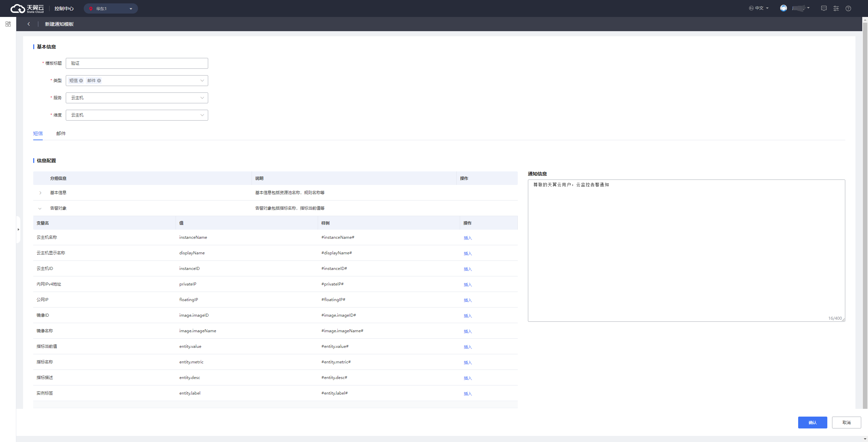Viewport: 868px width, 442px height.
Task: Open the help question-mark icon
Action: [x=848, y=8]
